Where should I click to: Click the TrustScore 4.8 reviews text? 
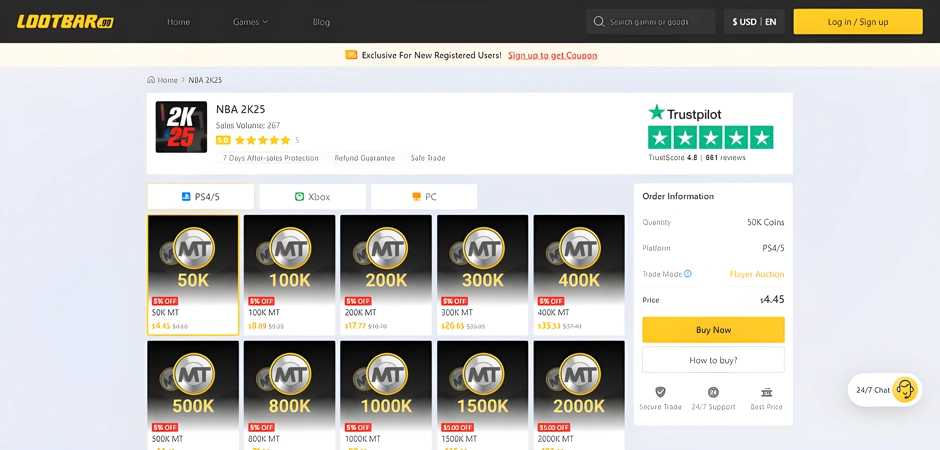click(x=697, y=158)
